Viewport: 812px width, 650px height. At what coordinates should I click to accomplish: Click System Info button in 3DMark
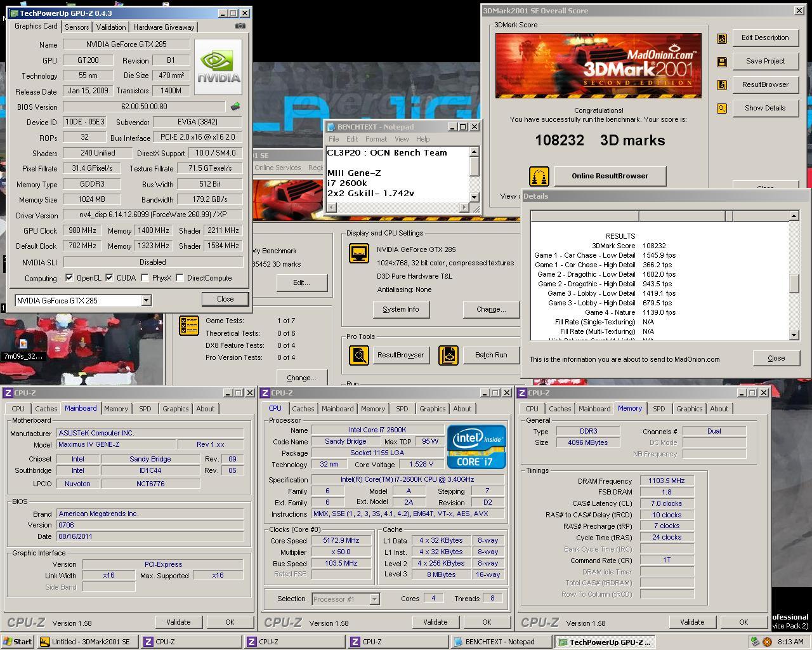(x=401, y=309)
